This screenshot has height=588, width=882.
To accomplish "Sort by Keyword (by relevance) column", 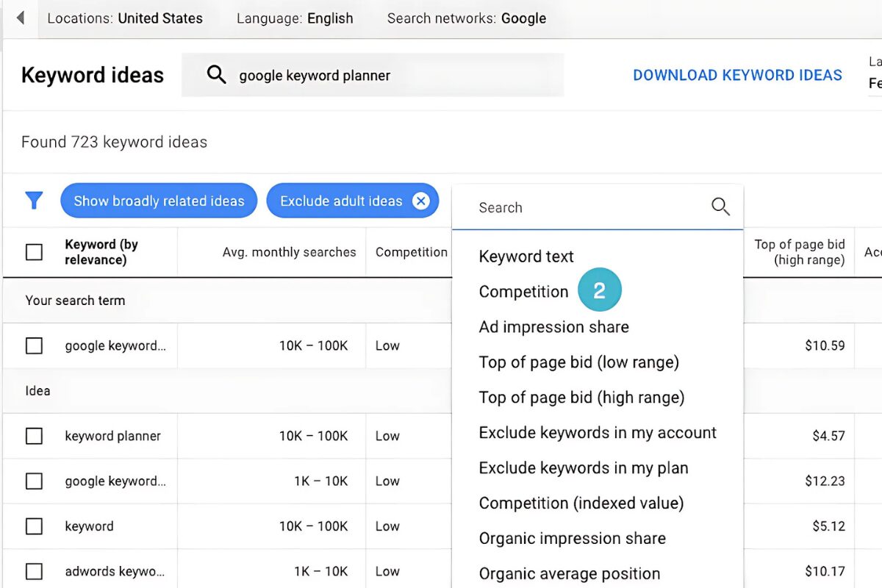I will 101,252.
